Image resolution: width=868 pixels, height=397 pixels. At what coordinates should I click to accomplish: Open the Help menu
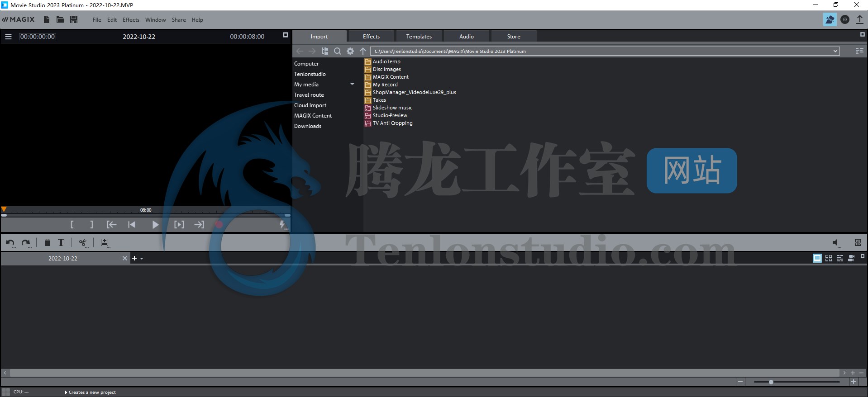[x=197, y=20]
